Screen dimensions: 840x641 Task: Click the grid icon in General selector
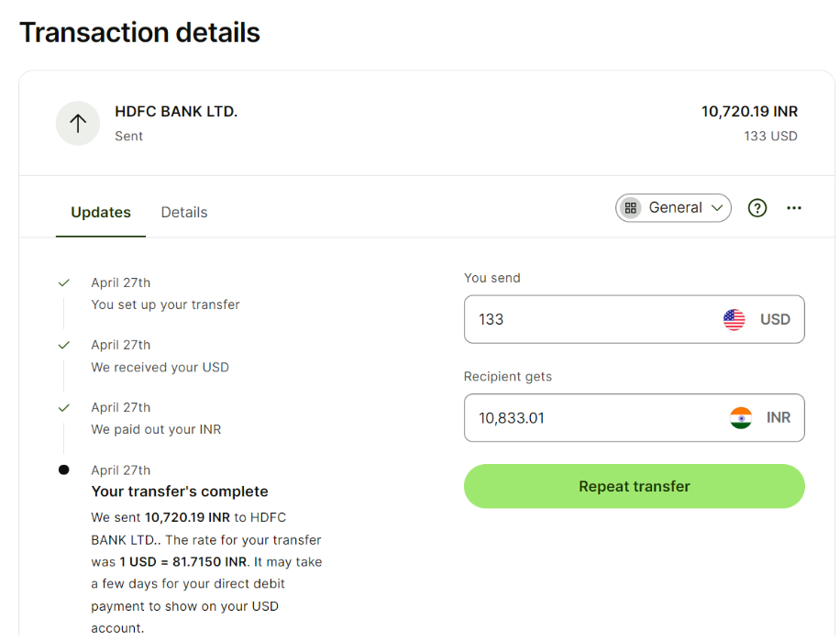coord(631,208)
